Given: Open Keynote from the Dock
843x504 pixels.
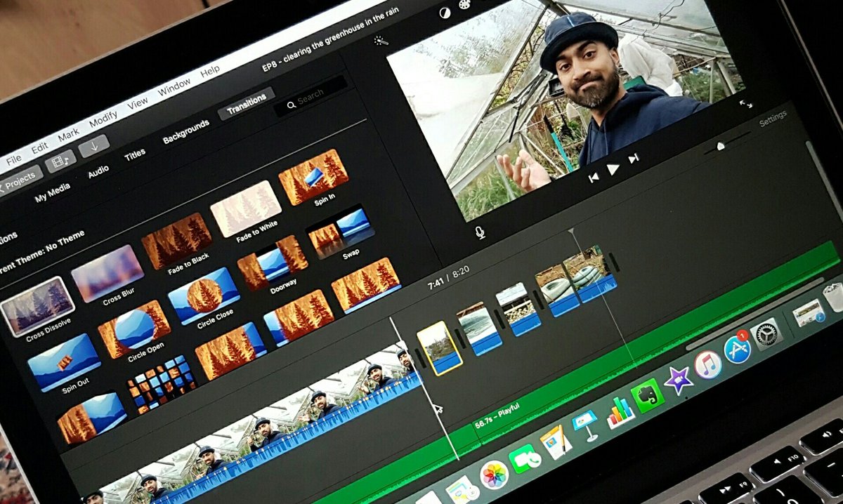Looking at the screenshot, I should 585,425.
